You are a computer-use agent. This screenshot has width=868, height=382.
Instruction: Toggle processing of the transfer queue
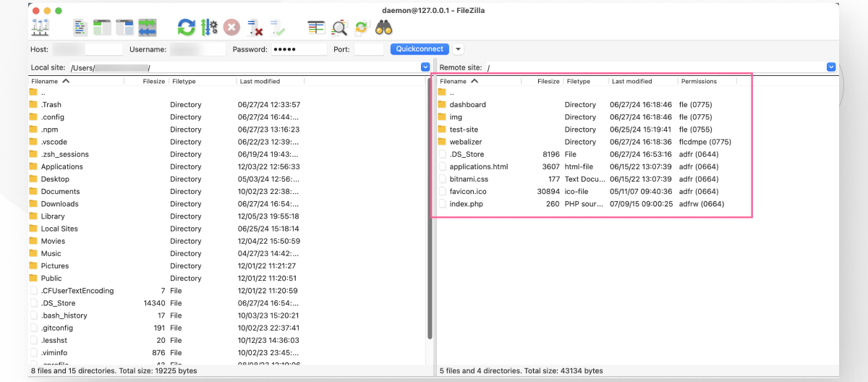tap(209, 27)
